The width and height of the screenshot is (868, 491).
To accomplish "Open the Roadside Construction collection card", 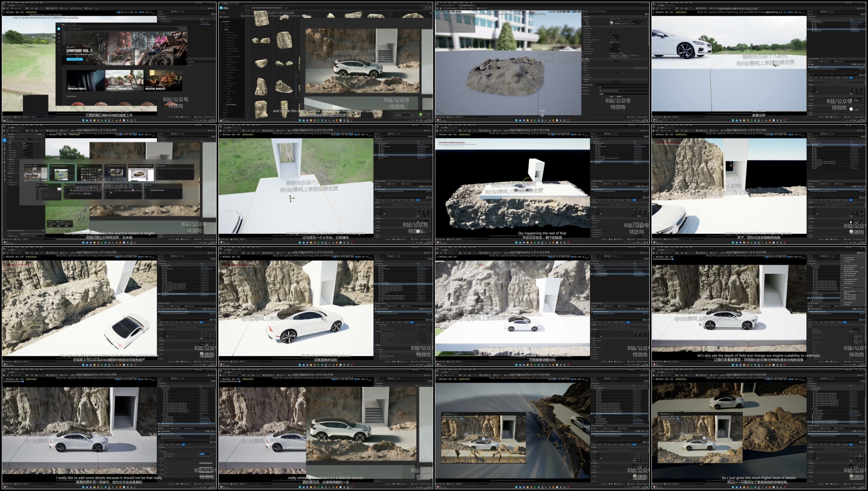I will [124, 80].
